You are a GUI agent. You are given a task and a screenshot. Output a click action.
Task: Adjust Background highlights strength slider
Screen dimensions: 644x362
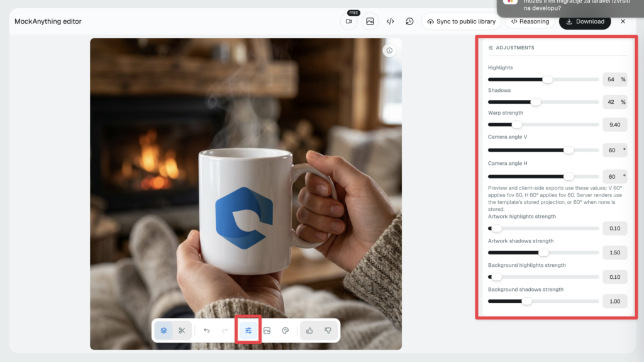543,277
